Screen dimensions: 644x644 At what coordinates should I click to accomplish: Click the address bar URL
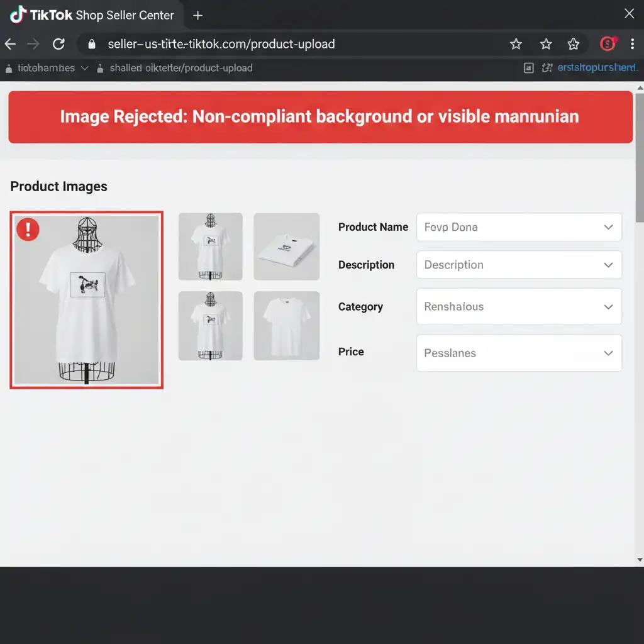221,44
